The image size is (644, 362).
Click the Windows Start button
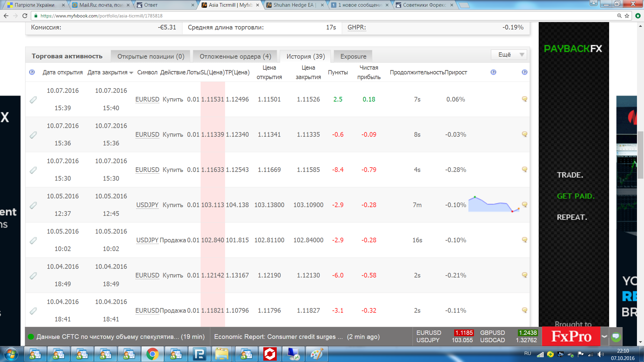[x=11, y=354]
